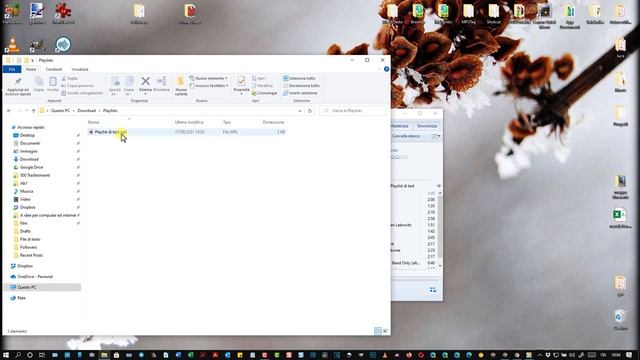The width and height of the screenshot is (640, 360).
Task: Open list options dropdown in media player
Action: tap(436, 136)
